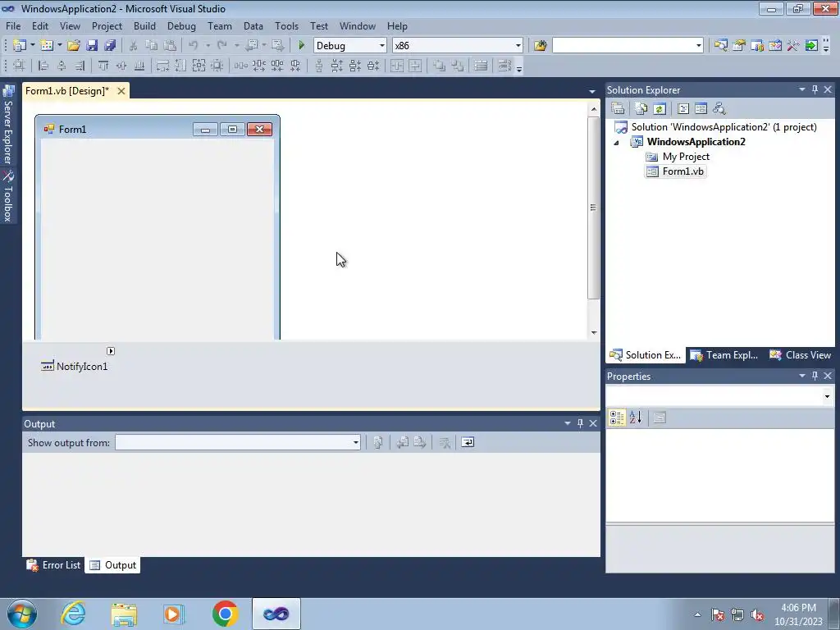This screenshot has width=840, height=630.
Task: Open Find in Files icon
Action: pos(540,46)
